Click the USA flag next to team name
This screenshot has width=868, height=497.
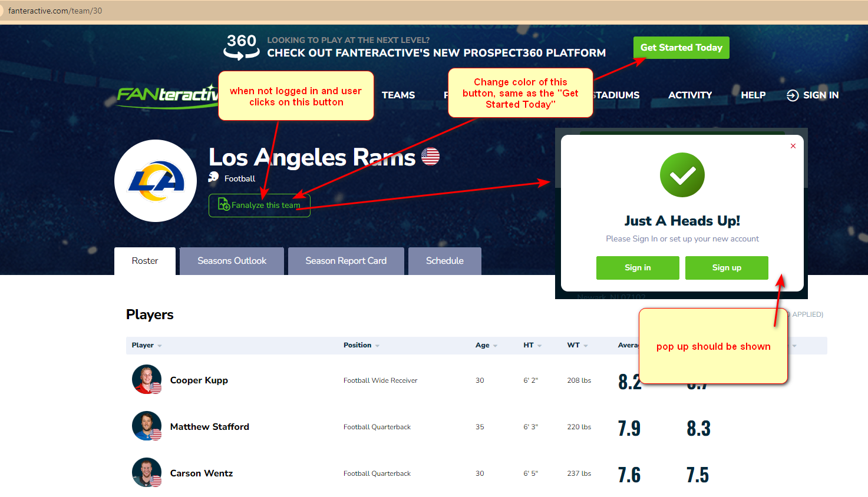(x=430, y=156)
